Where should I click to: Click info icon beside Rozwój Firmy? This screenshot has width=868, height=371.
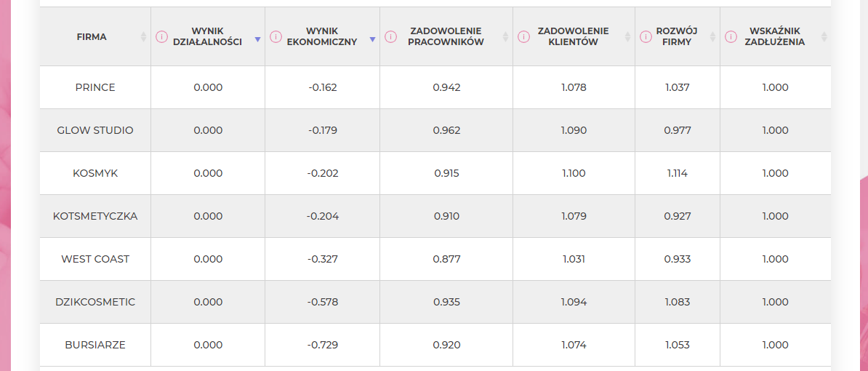[646, 37]
